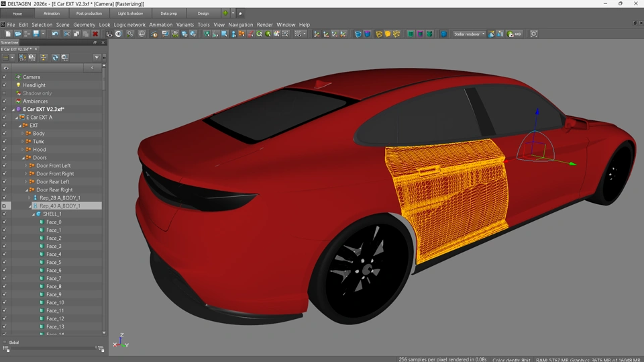The height and width of the screenshot is (362, 644).
Task: Click the painter palette toolbar icon
Action: pos(276,34)
